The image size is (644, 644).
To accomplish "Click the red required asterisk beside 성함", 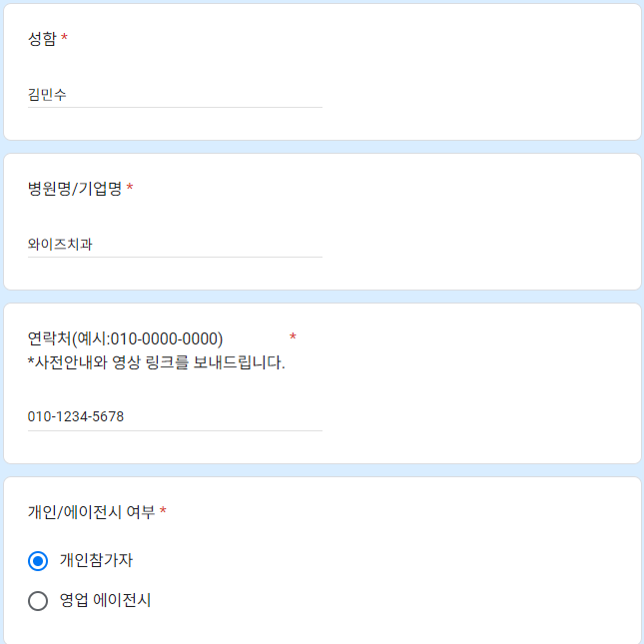I will tap(64, 37).
